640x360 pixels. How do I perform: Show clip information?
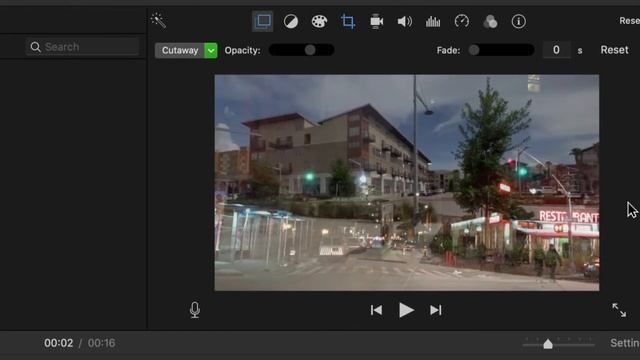tap(518, 21)
